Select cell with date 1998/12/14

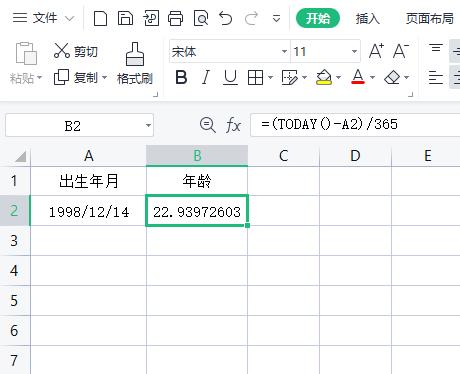[x=88, y=211]
